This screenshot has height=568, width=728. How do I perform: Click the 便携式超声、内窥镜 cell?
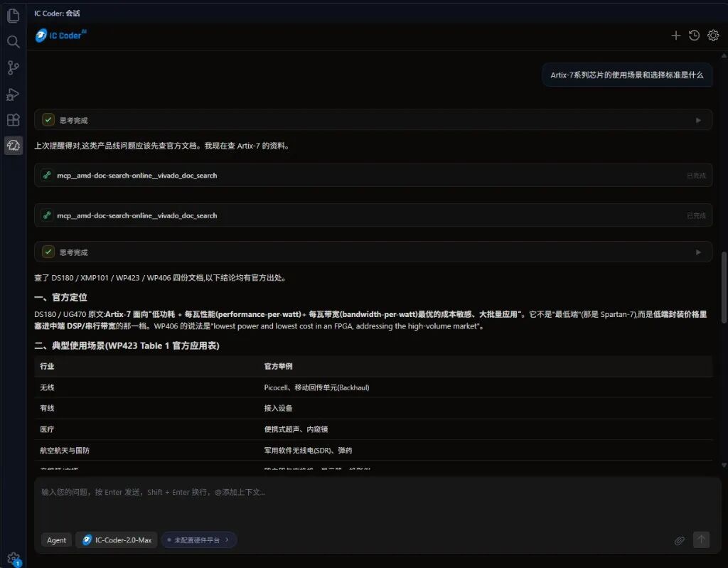click(x=296, y=429)
